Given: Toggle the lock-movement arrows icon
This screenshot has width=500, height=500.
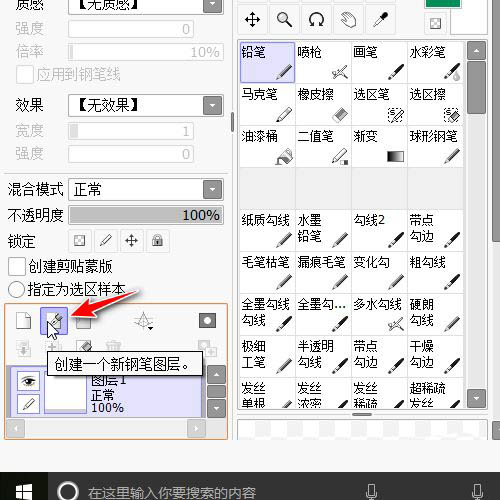Looking at the screenshot, I should coord(131,241).
